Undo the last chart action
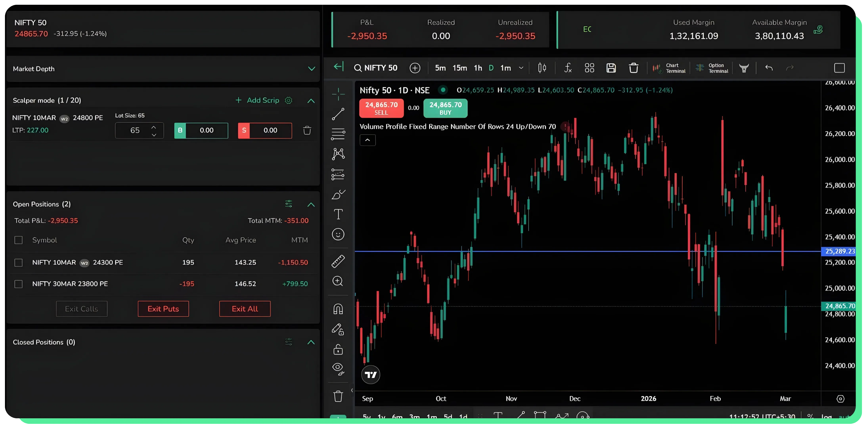This screenshot has height=427, width=868. [769, 68]
